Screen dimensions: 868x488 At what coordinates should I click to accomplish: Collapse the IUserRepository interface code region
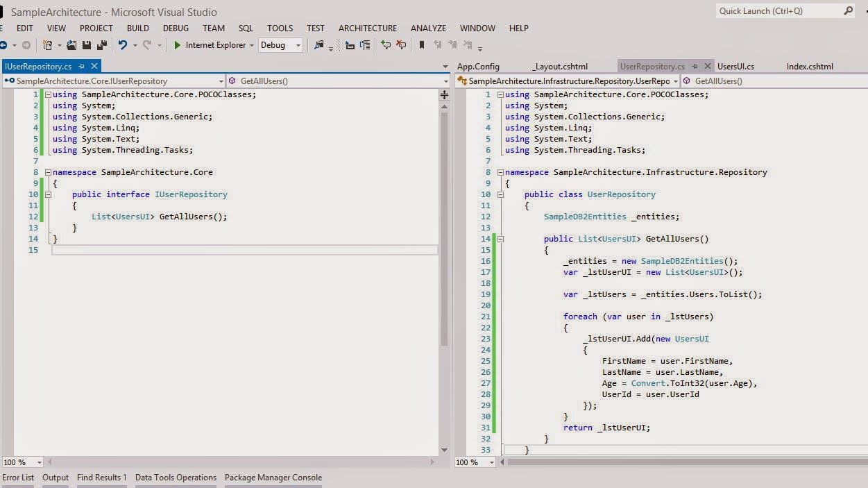[46, 194]
